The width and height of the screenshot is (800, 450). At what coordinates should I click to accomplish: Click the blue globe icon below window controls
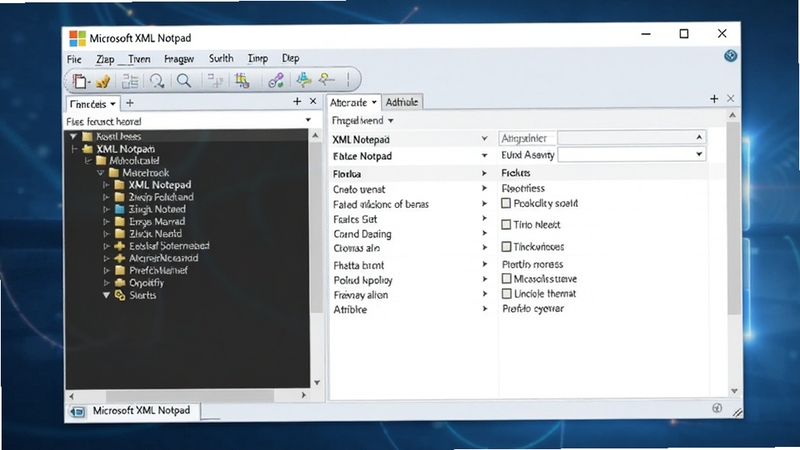pos(731,56)
